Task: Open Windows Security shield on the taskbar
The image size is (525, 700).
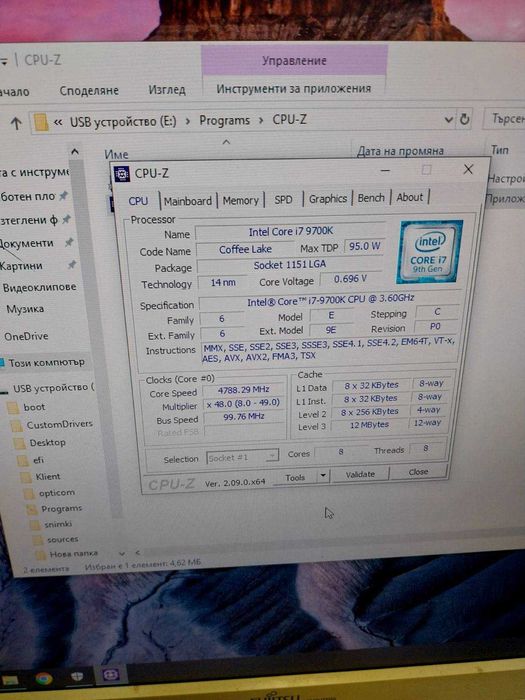Action: click(x=77, y=677)
